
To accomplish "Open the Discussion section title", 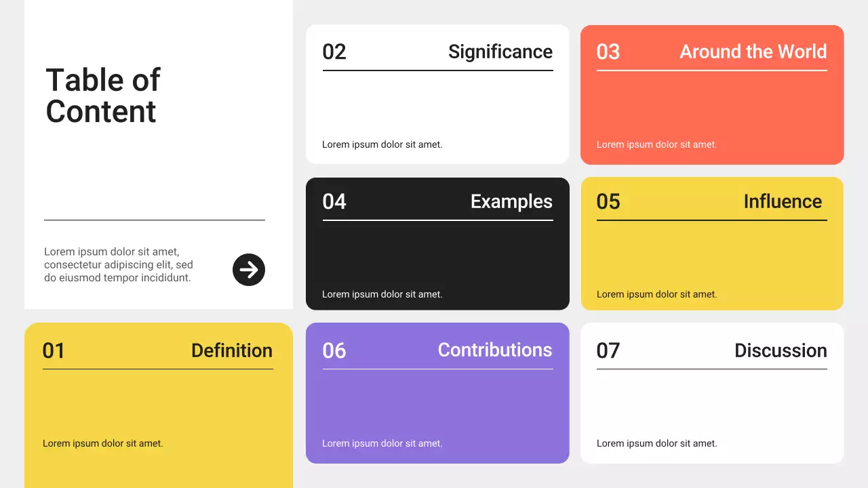I will (x=781, y=350).
